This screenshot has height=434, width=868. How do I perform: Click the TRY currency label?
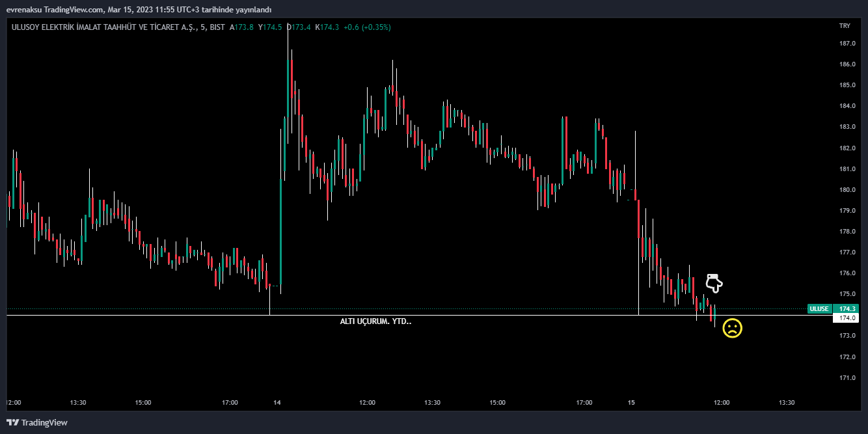coord(845,25)
